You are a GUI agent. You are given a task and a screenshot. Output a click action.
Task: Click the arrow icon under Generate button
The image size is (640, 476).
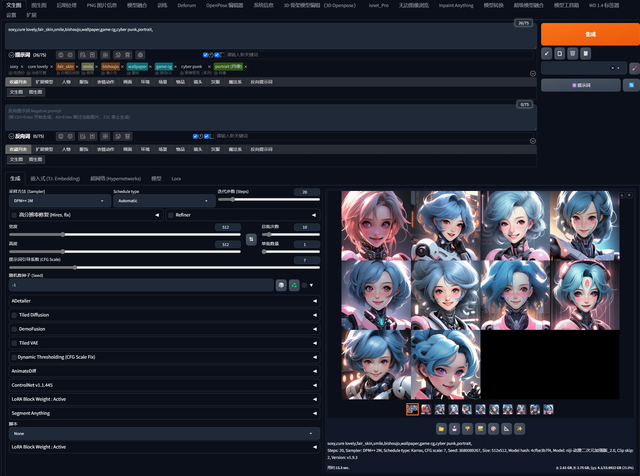click(x=547, y=52)
